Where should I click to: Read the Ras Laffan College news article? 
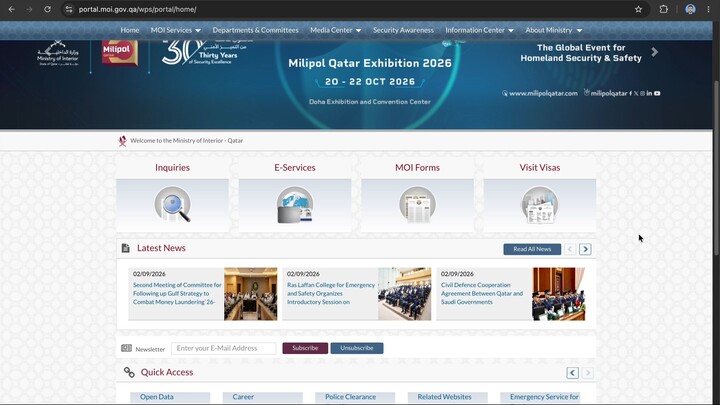[x=331, y=293]
